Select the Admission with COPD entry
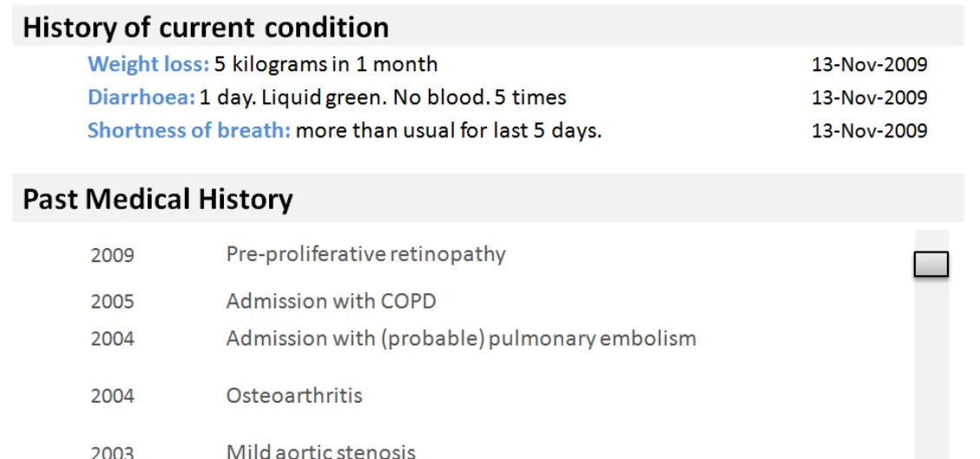 click(331, 301)
